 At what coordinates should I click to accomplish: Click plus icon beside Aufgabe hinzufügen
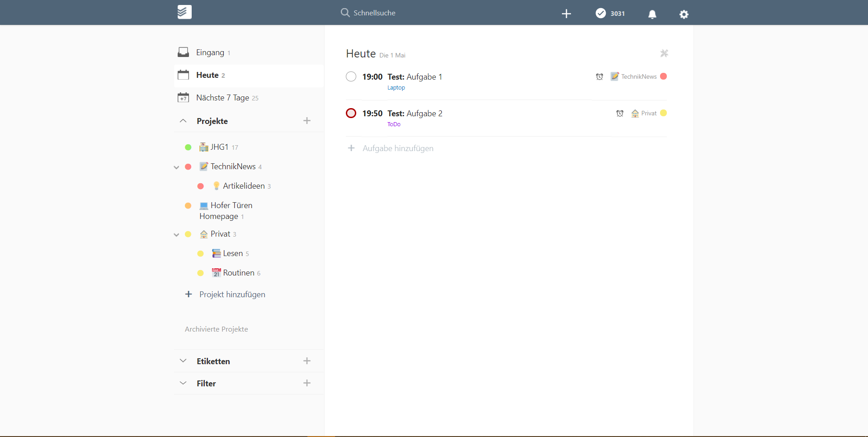pyautogui.click(x=351, y=148)
